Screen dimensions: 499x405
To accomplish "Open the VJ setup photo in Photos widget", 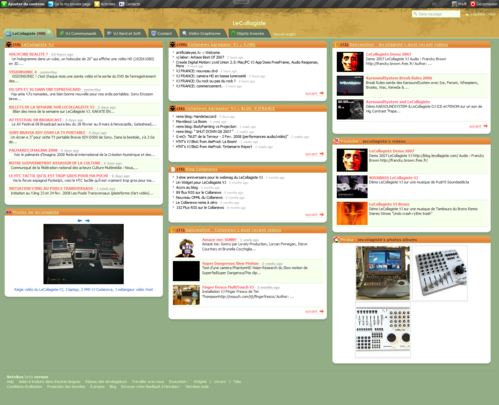I will coord(83,254).
